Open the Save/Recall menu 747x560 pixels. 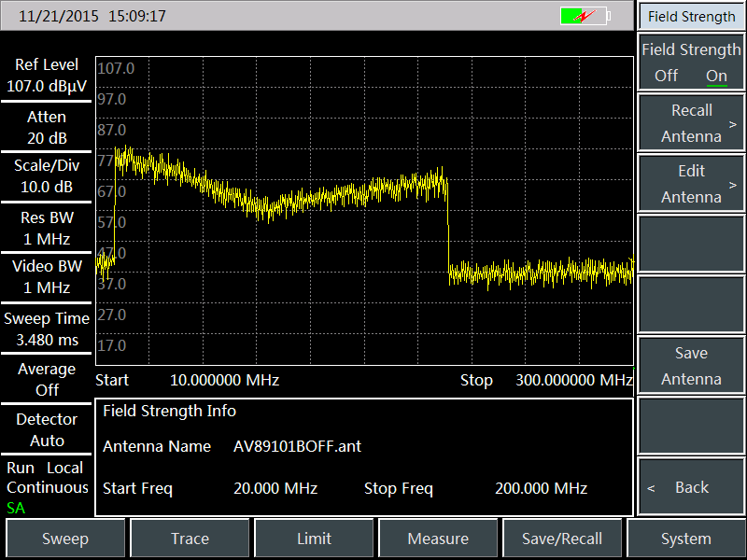[562, 539]
